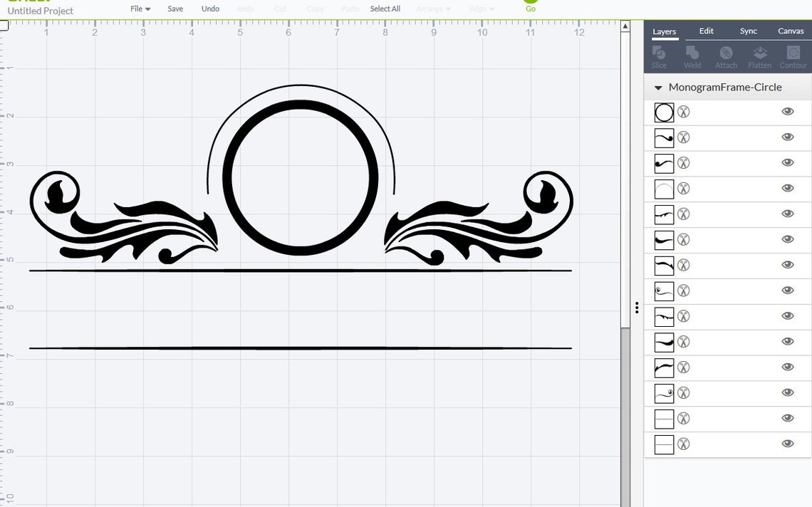Hide the circle frame layer
The height and width of the screenshot is (507, 812).
788,112
